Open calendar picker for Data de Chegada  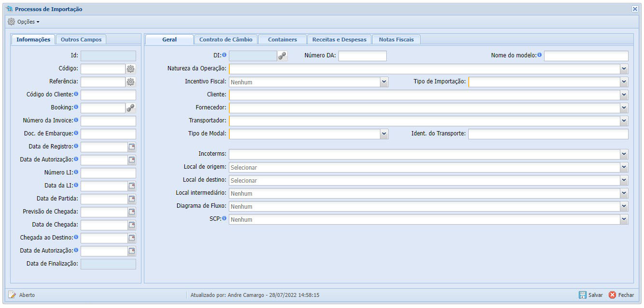tap(132, 225)
